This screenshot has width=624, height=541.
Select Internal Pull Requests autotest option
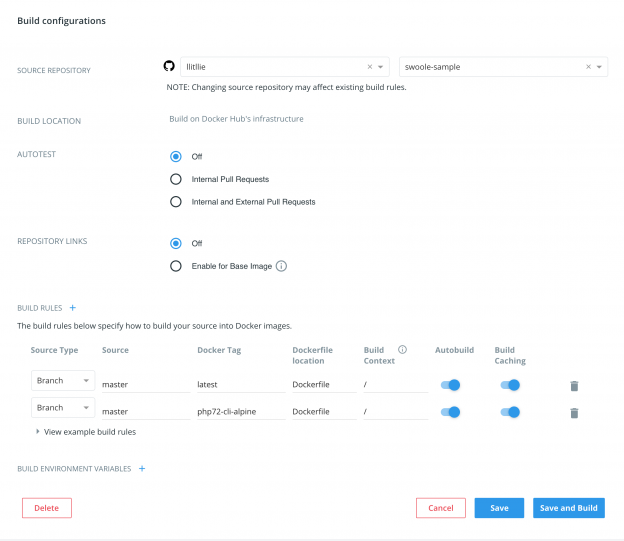point(176,179)
